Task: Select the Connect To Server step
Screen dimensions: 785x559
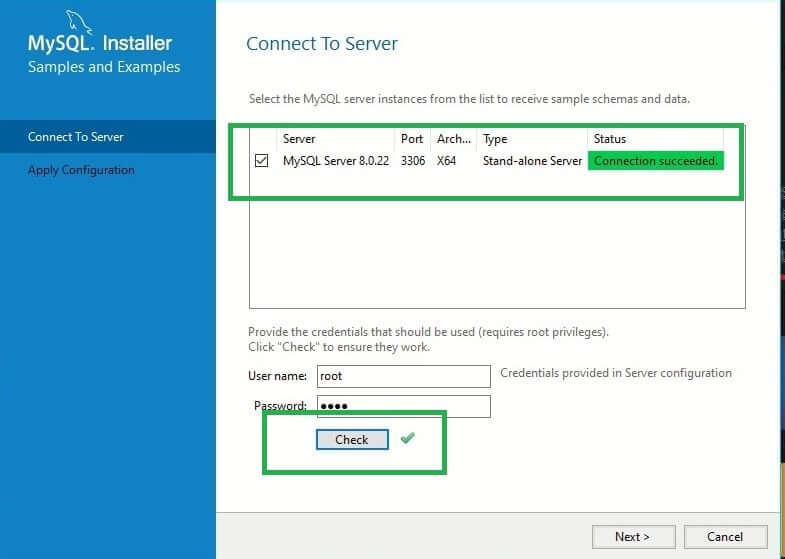Action: [108, 137]
